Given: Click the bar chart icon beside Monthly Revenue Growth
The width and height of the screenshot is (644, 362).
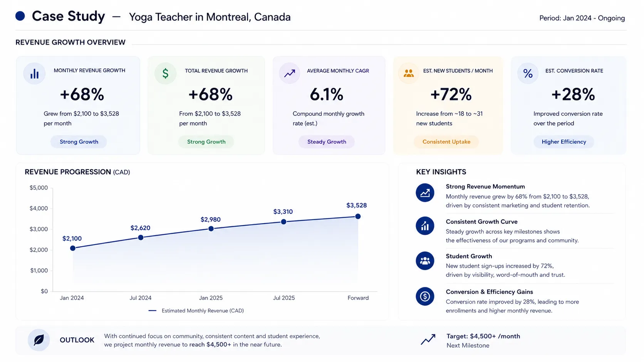Looking at the screenshot, I should (34, 73).
